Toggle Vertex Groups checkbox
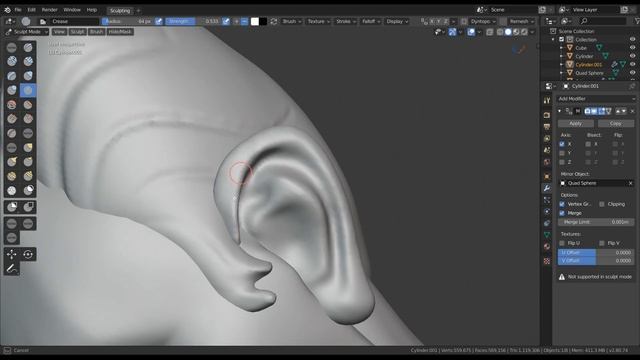Viewport: 640px width, 360px height. [x=562, y=204]
